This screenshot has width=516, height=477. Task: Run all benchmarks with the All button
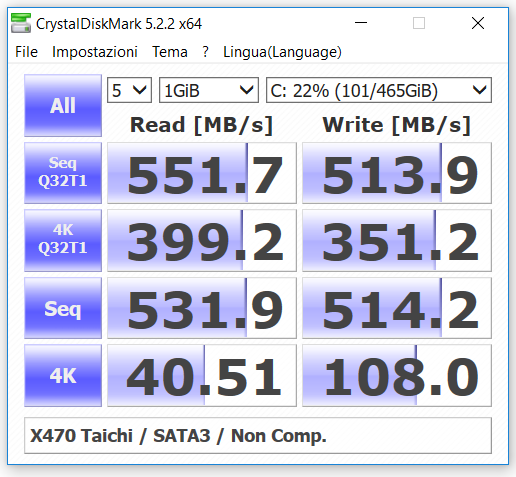(63, 105)
